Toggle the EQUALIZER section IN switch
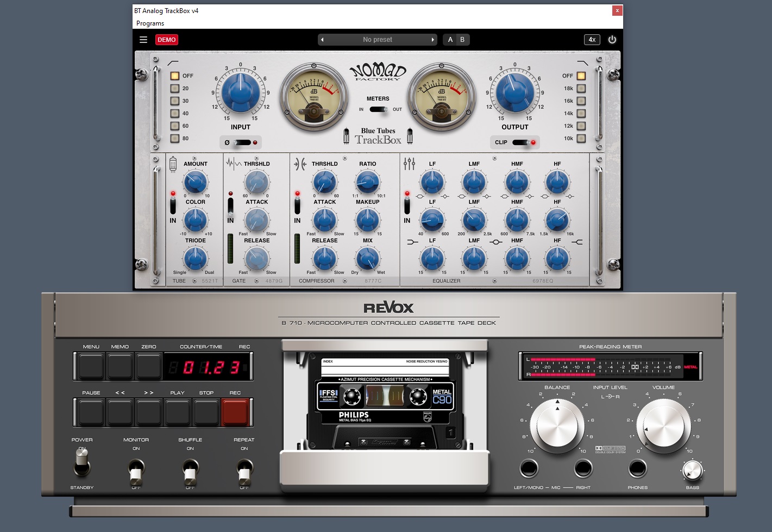This screenshot has height=532, width=772. (x=407, y=205)
